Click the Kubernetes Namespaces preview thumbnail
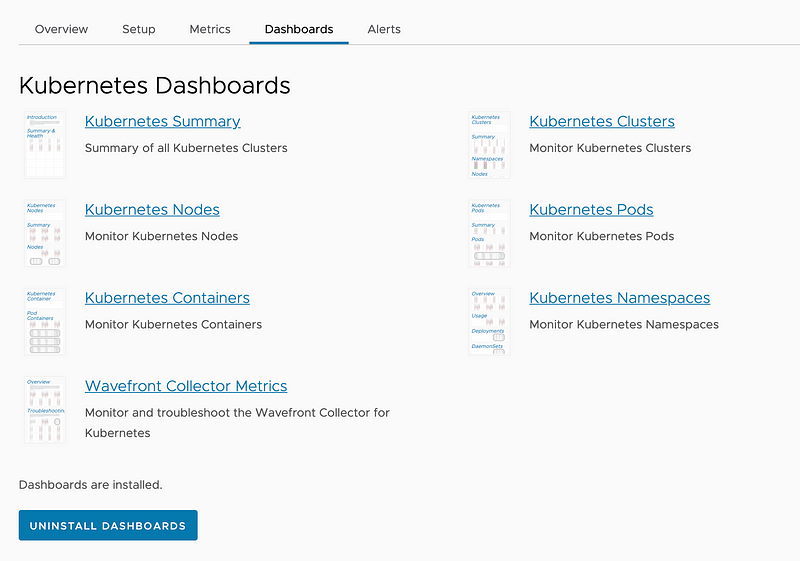 pos(489,321)
